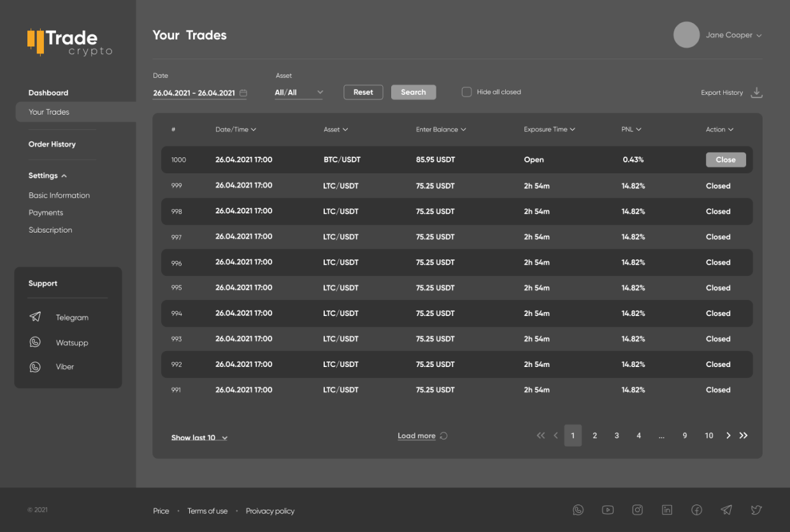Click the Twitter icon in footer
This screenshot has height=532, width=790.
[x=756, y=510]
